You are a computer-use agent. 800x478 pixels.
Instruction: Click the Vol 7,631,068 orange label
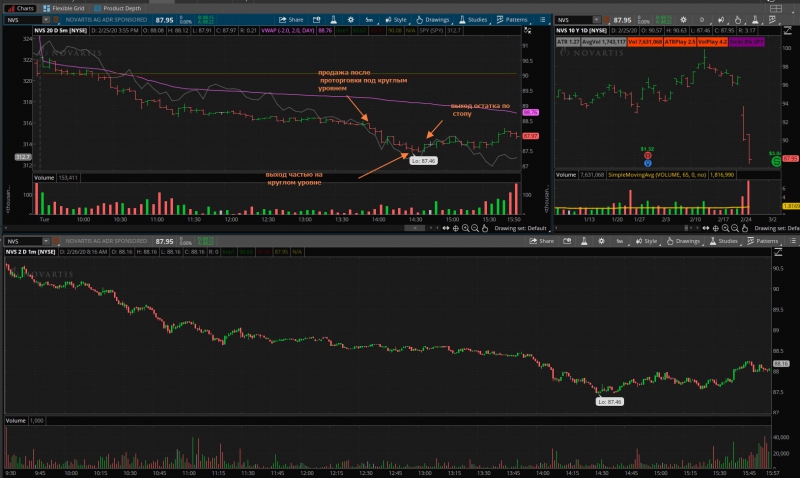[645, 42]
